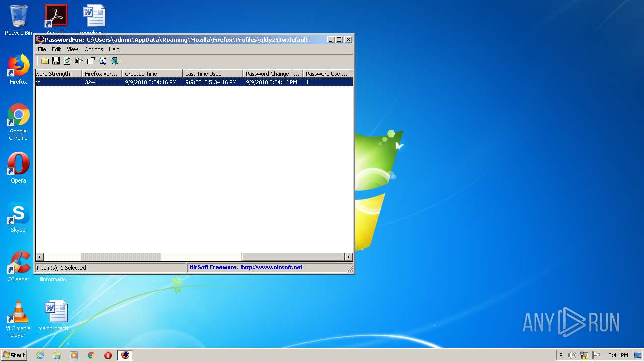The image size is (644, 362).
Task: Click the volume speaker tray icon
Action: coord(572,355)
